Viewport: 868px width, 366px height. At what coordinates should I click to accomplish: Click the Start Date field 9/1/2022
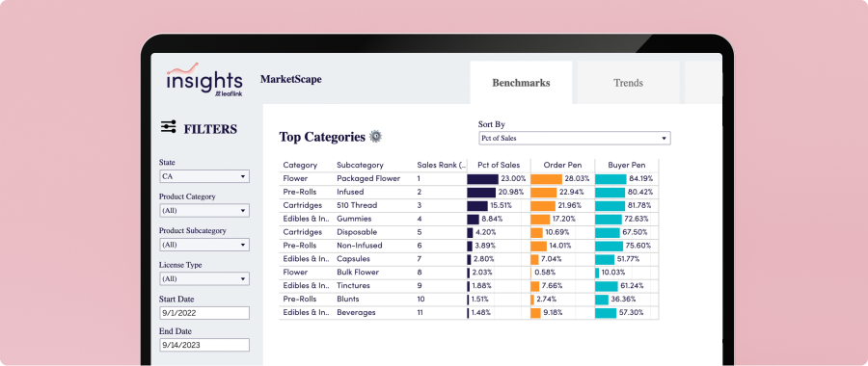(204, 313)
